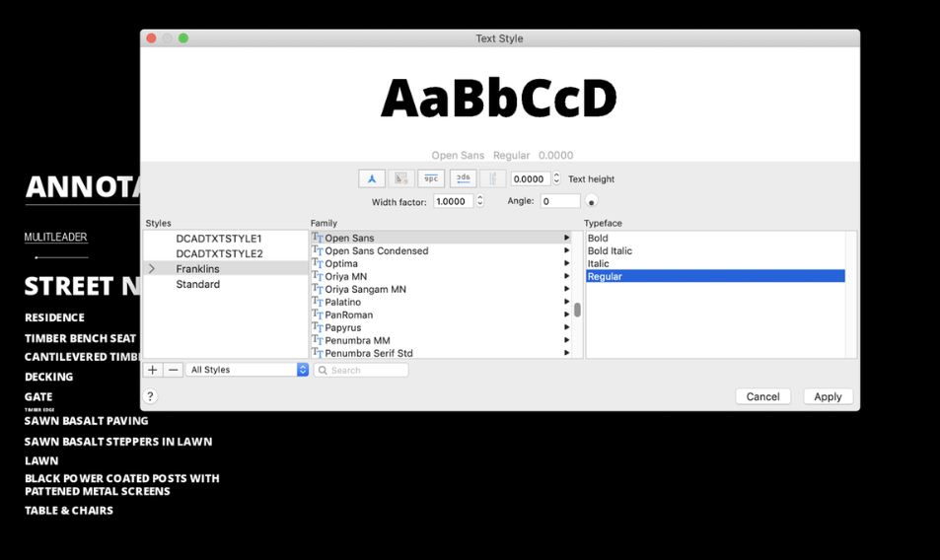
Task: Click the Family list scrollbar thumb
Action: pyautogui.click(x=577, y=310)
